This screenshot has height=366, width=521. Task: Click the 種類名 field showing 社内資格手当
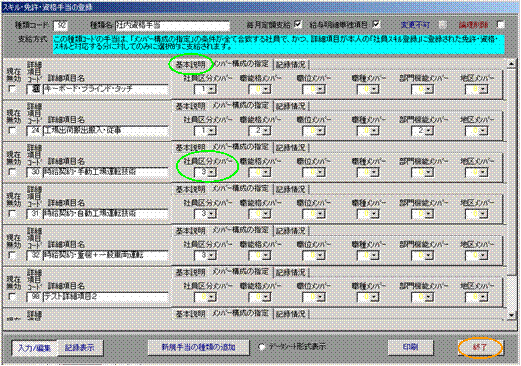click(x=172, y=26)
